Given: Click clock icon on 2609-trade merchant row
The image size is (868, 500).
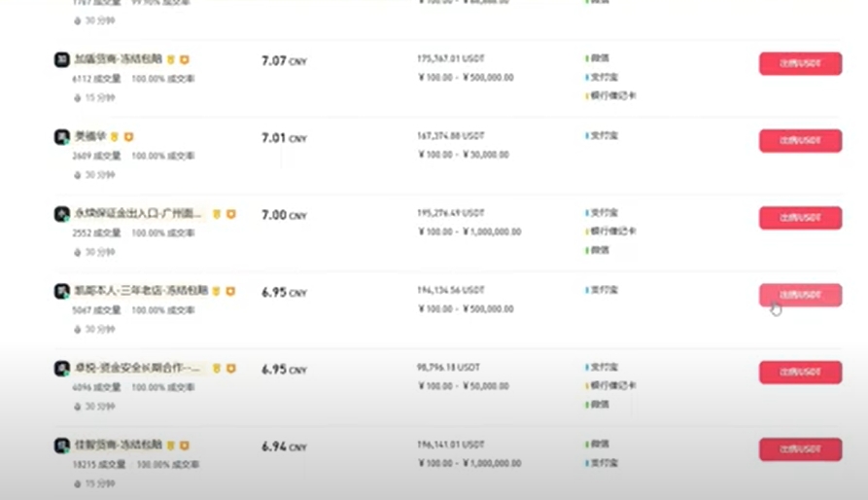Looking at the screenshot, I should [x=78, y=175].
